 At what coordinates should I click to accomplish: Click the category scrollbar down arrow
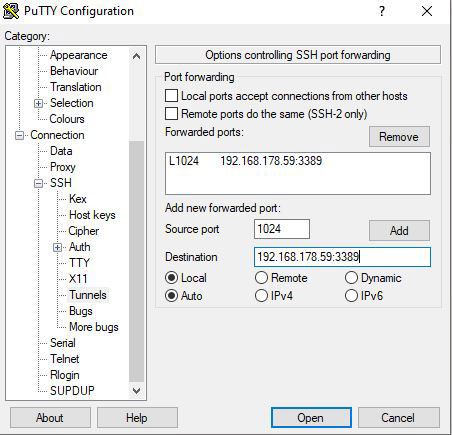(x=136, y=390)
